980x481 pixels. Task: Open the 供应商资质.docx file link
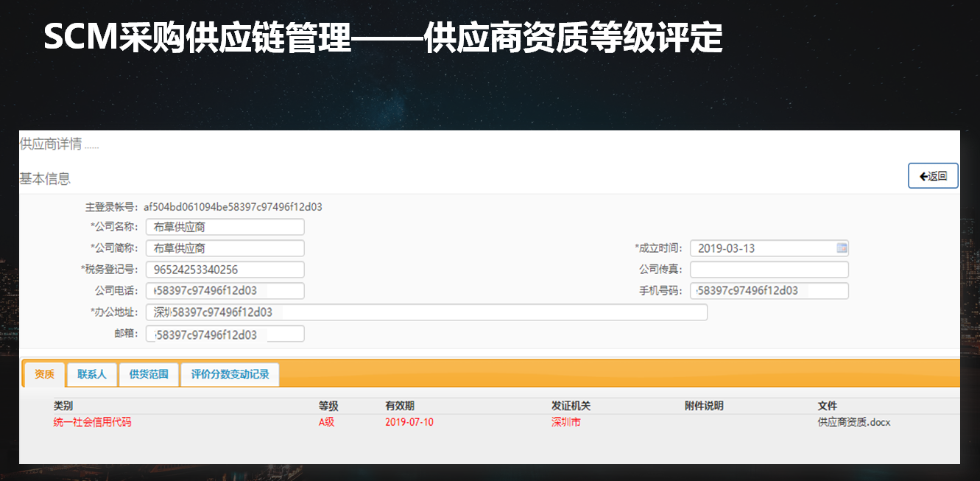853,423
